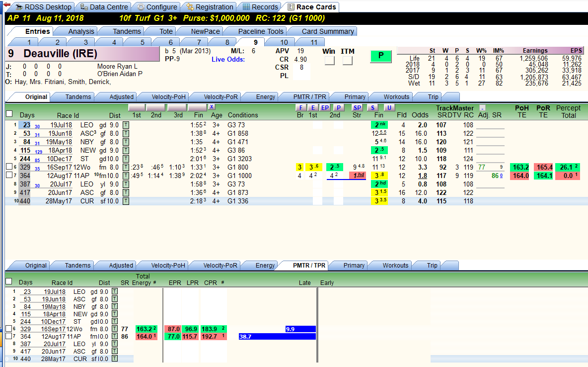588x367 pixels.
Task: Click the horse icon on RDSS Desktop tab
Action: pos(18,7)
